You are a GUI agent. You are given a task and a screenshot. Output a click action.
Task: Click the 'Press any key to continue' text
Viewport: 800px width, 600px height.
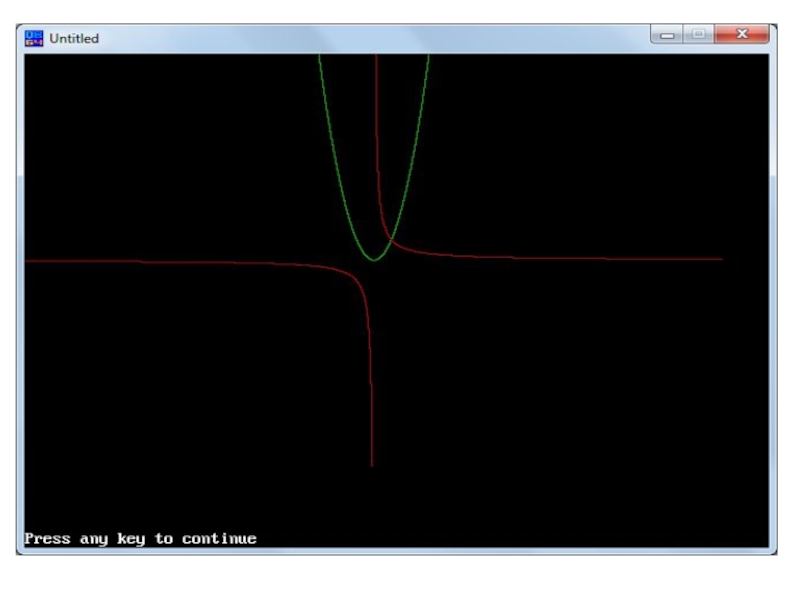141,539
